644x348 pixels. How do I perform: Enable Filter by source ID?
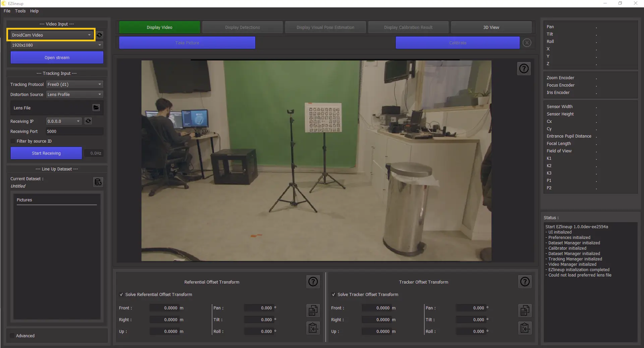pyautogui.click(x=13, y=141)
